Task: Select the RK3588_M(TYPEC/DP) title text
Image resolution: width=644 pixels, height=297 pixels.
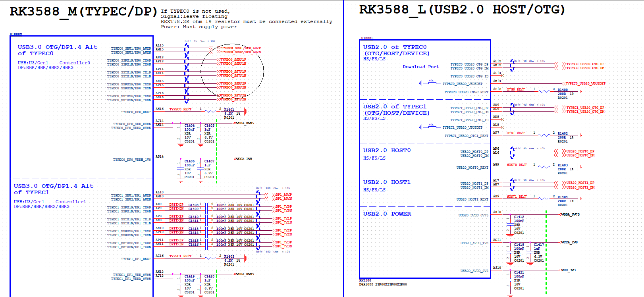Action: [83, 11]
